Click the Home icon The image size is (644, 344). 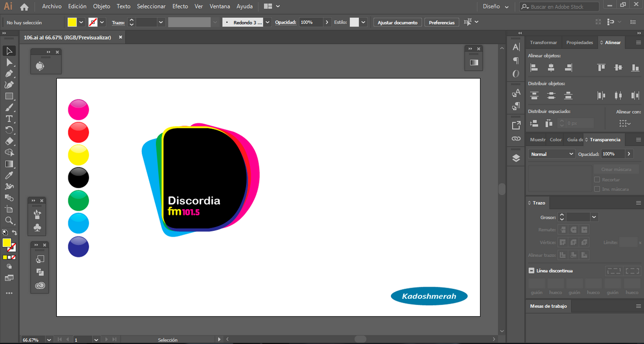tap(24, 7)
